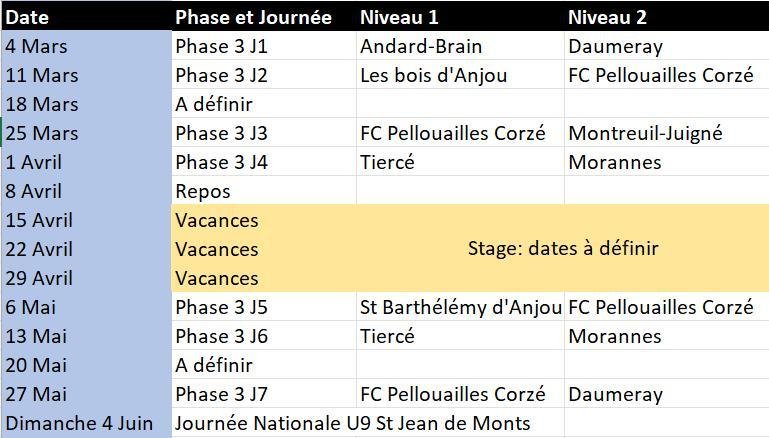Select the Niveau 2 column header
Viewport: 769px width, 438px height.
click(607, 17)
